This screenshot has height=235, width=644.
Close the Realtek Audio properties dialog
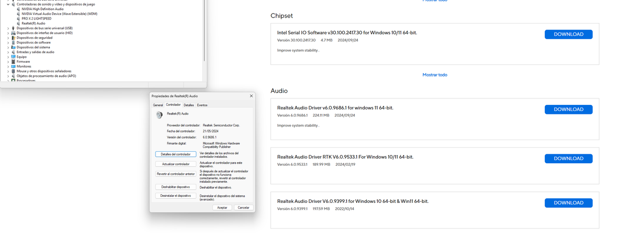[x=251, y=95]
